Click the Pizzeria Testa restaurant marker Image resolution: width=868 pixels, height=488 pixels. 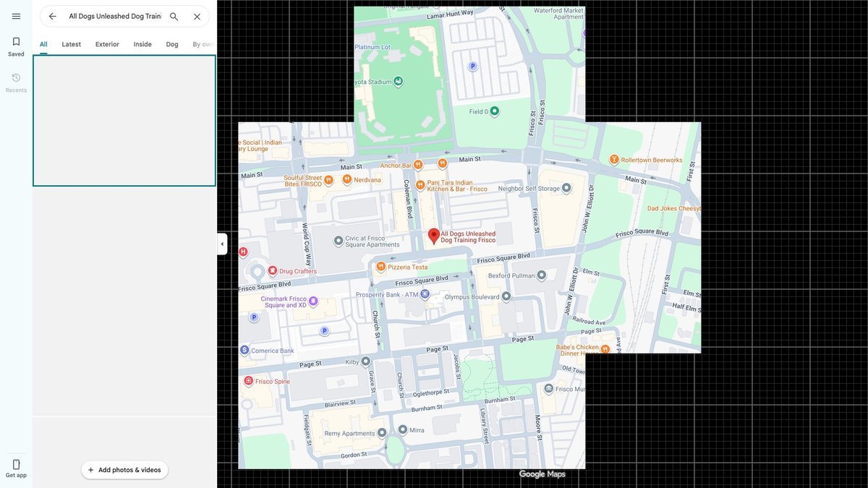pos(381,267)
